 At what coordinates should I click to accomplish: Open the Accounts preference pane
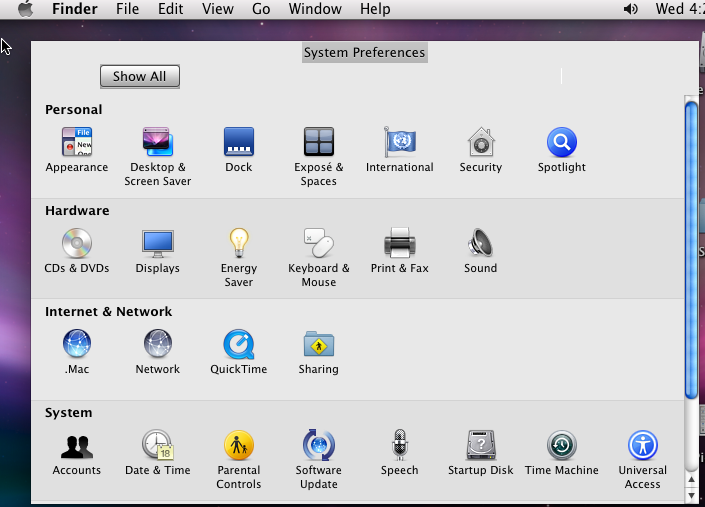pyautogui.click(x=77, y=453)
